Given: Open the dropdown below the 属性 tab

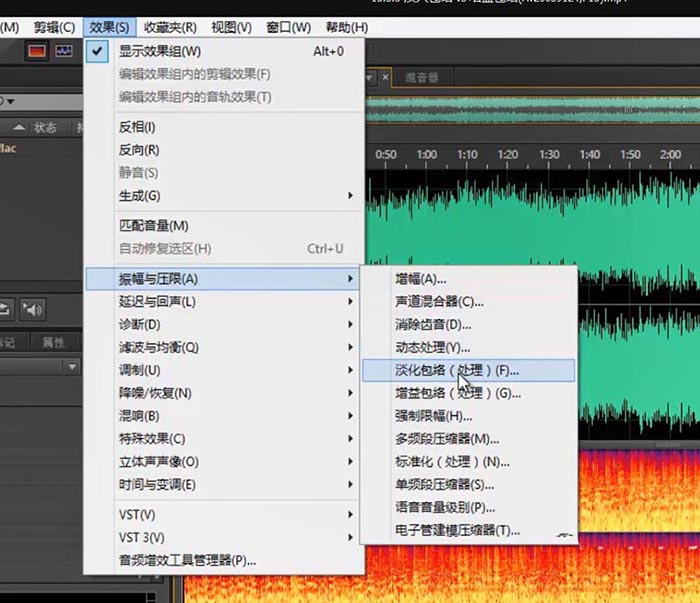Looking at the screenshot, I should pos(72,367).
